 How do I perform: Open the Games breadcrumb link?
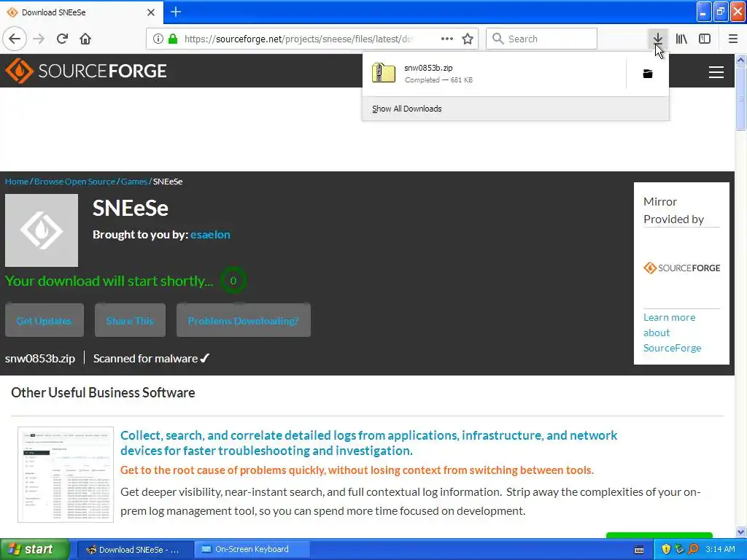point(134,182)
